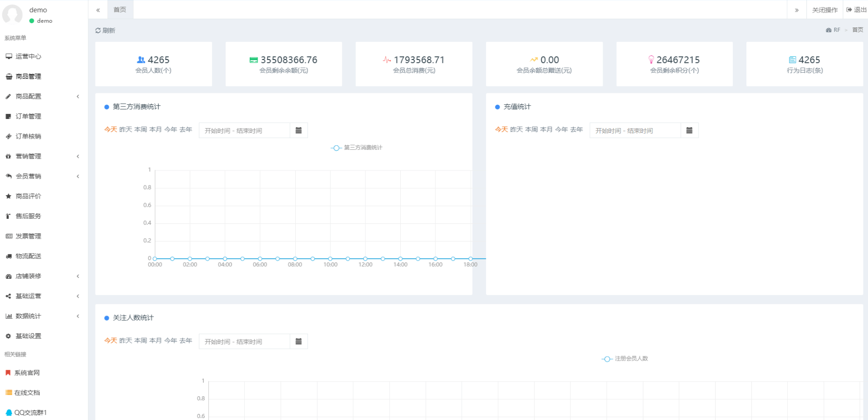Toggle the 第三方消费统计 chart legend
Screen dimensions: 868x420
[x=356, y=148]
